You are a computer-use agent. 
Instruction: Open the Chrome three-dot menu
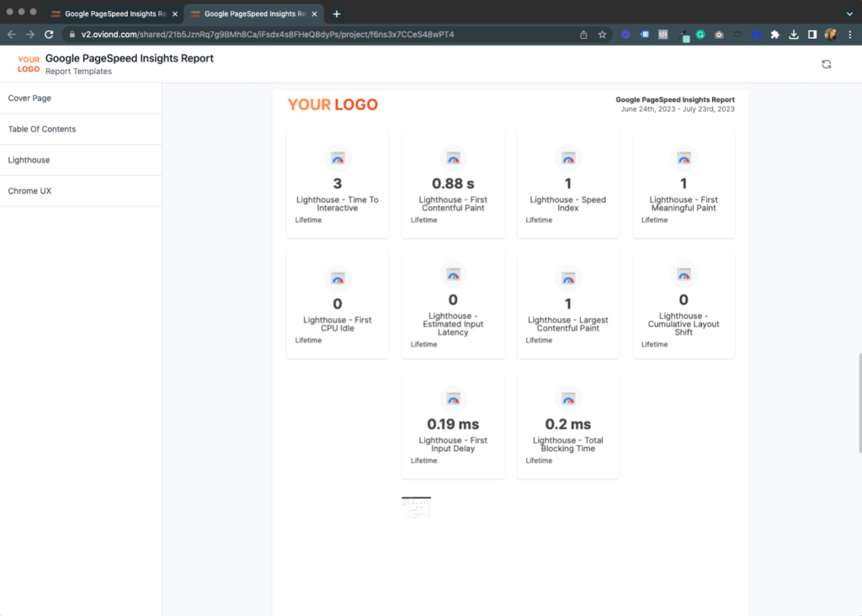click(850, 35)
